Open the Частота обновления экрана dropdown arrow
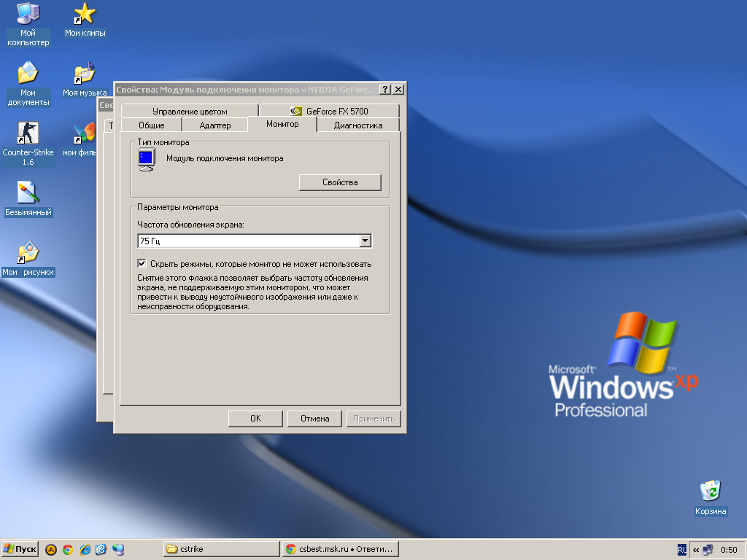 click(365, 241)
